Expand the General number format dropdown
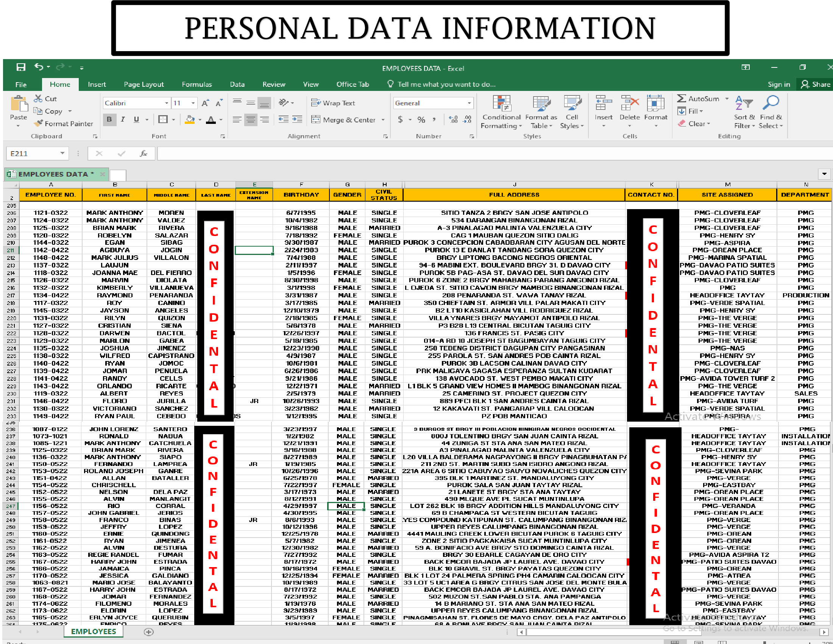The height and width of the screenshot is (644, 833). coord(469,103)
